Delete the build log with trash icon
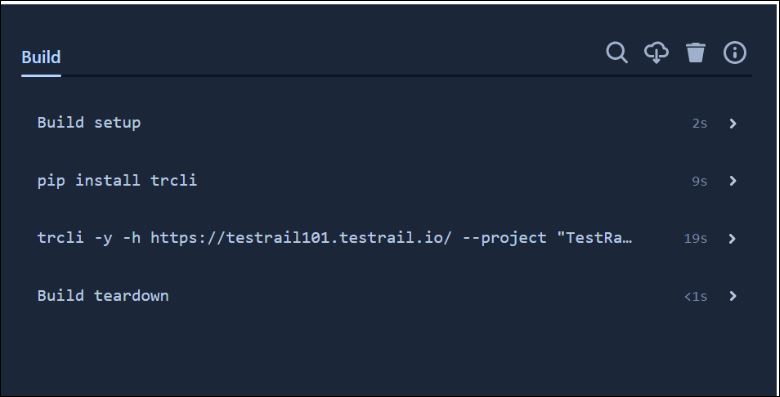 695,52
